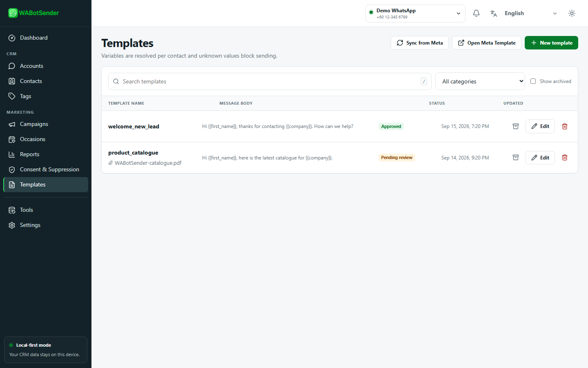Archive the product_catalogue template
Screen dimensions: 588x368
(x=516, y=157)
